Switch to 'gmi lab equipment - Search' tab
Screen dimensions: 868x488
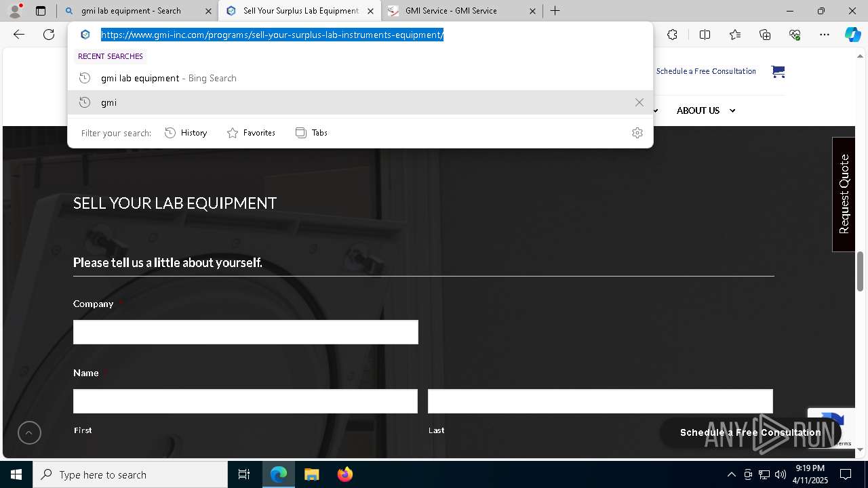tap(138, 11)
